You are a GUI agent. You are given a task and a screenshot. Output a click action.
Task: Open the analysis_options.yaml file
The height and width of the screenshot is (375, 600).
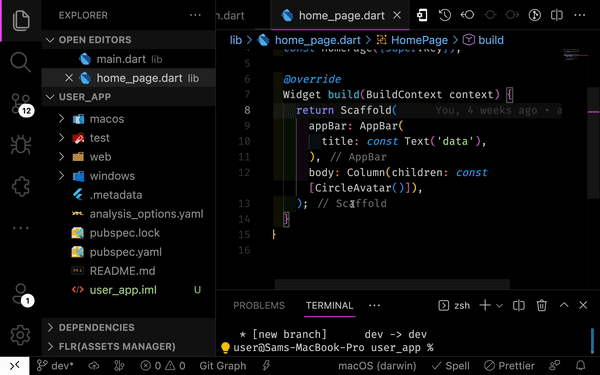pos(147,214)
